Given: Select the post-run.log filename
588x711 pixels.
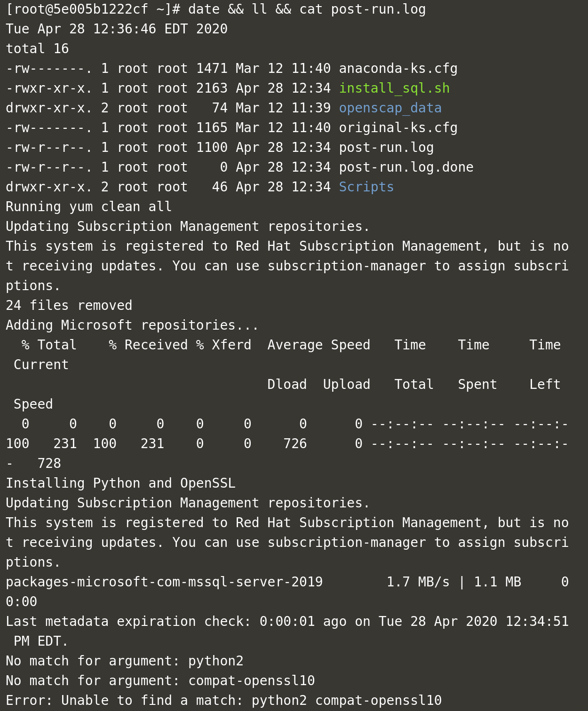Looking at the screenshot, I should pos(386,147).
